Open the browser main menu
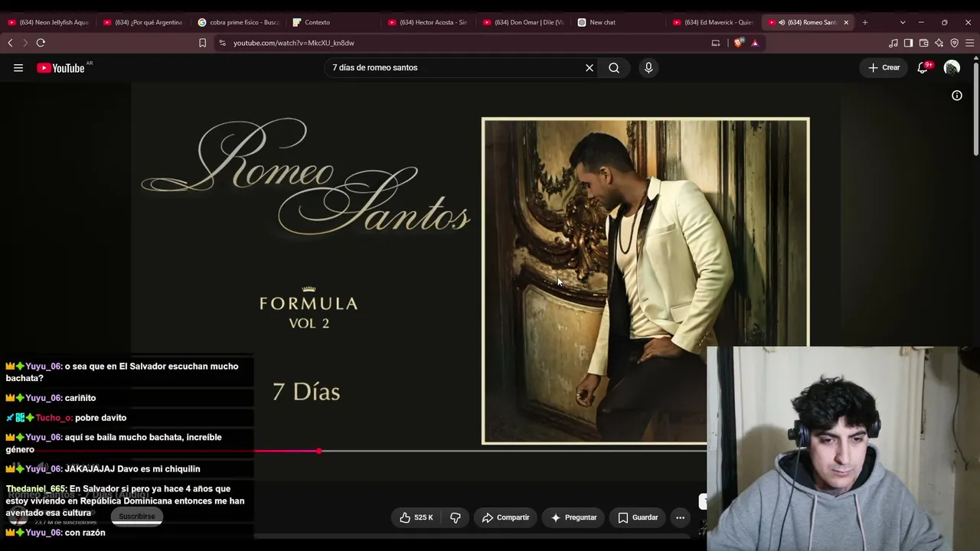This screenshot has width=980, height=551. (969, 43)
